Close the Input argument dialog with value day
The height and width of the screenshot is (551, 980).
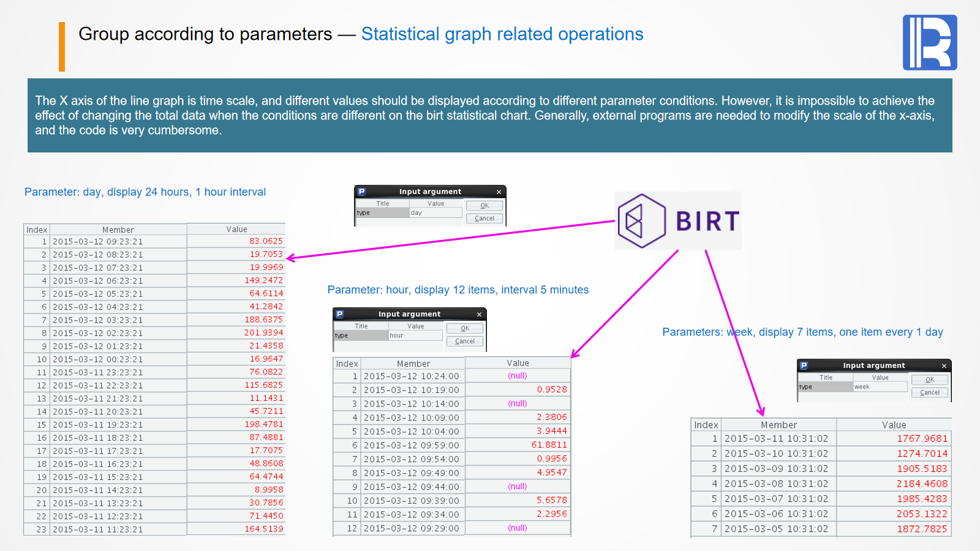(499, 192)
